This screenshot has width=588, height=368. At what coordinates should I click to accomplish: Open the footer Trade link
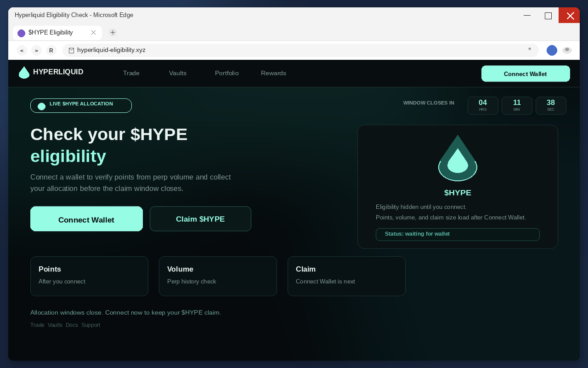click(x=37, y=325)
